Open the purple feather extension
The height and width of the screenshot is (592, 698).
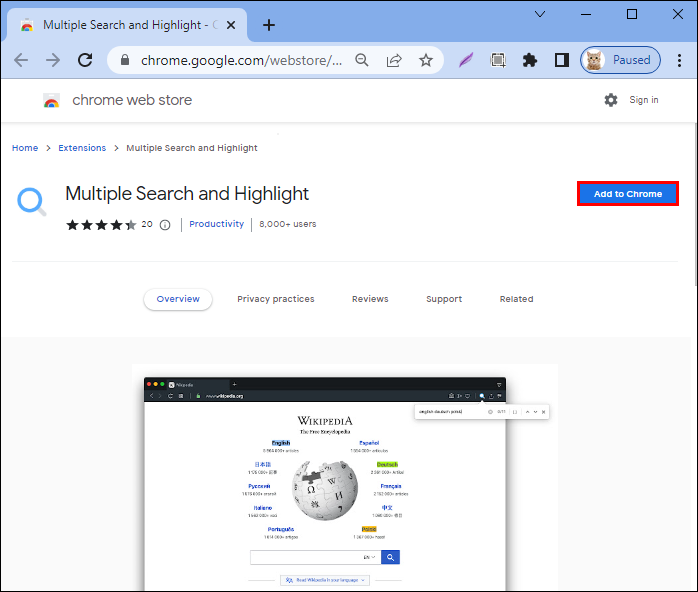(x=466, y=60)
